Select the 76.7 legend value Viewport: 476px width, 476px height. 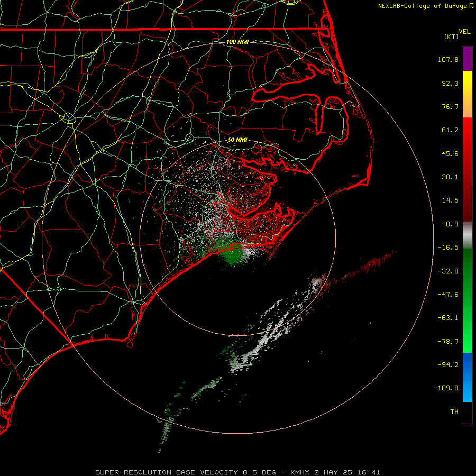450,106
